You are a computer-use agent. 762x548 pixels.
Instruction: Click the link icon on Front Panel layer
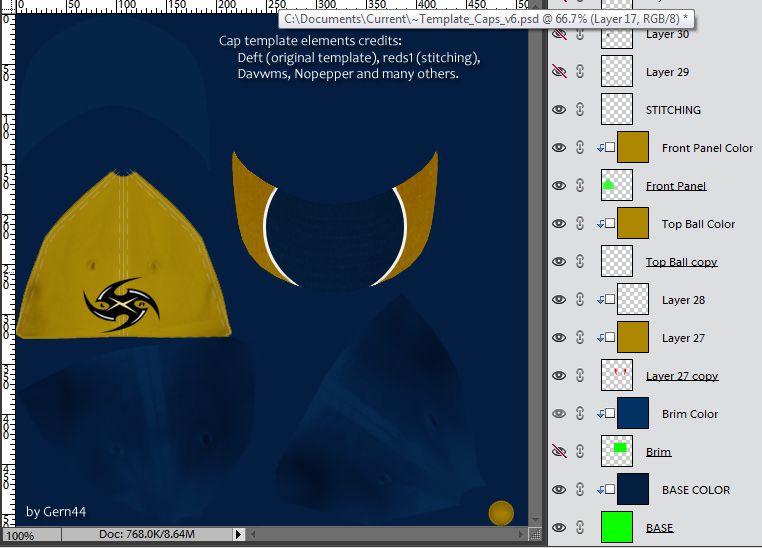pyautogui.click(x=580, y=186)
